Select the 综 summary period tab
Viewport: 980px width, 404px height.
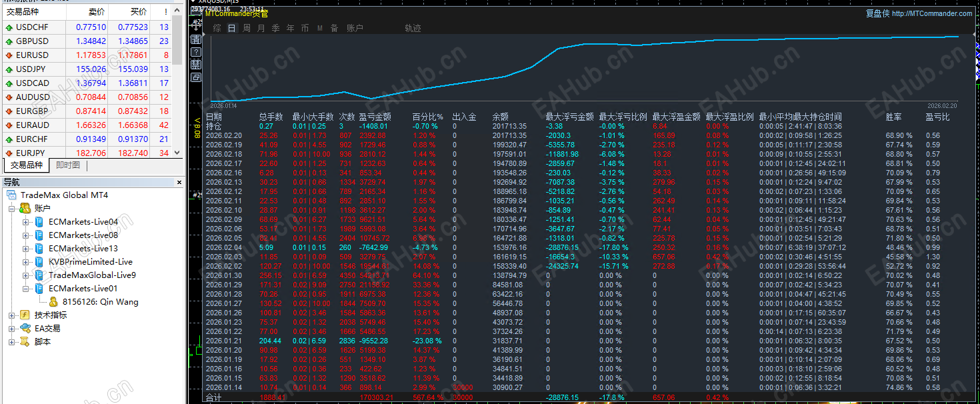tap(217, 28)
